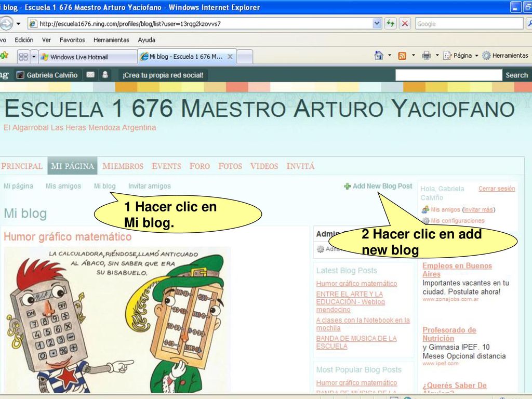This screenshot has height=399, width=532.
Task: Open a new blank tab
Action: [x=245, y=57]
